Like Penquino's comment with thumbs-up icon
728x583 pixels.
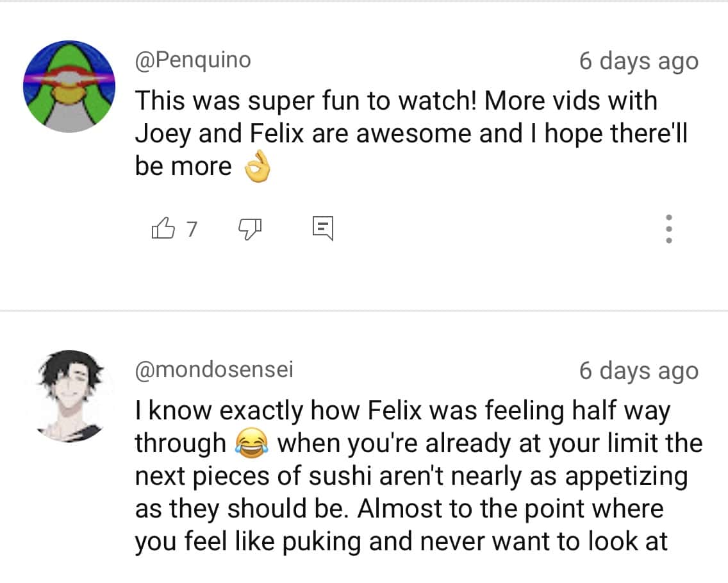coord(163,228)
